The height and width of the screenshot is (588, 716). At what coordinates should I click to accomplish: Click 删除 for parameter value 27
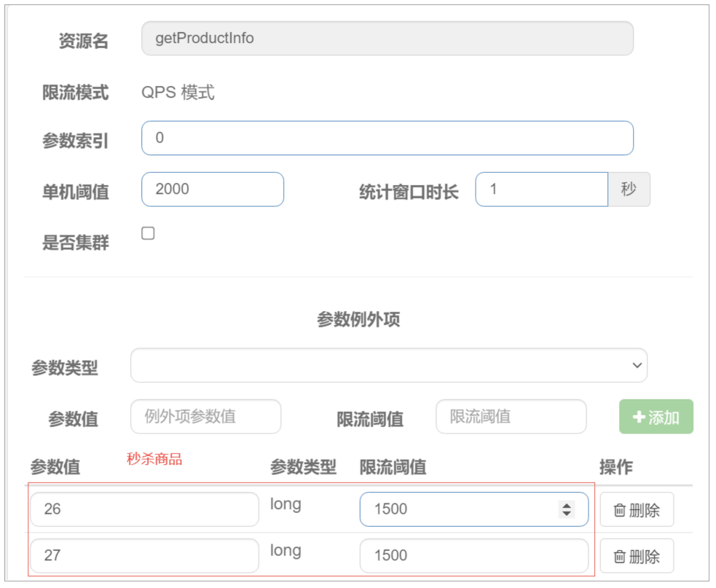[637, 556]
